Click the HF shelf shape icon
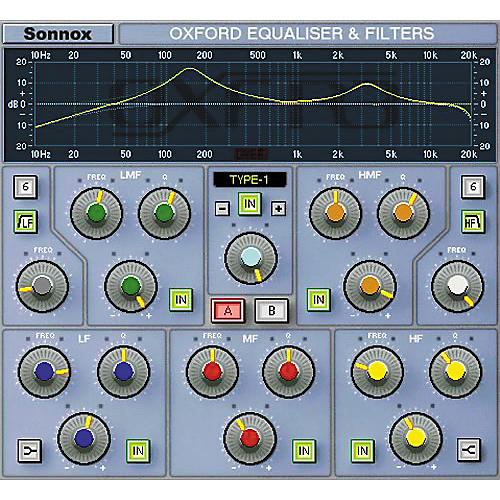This screenshot has height=500, width=500. [x=469, y=450]
